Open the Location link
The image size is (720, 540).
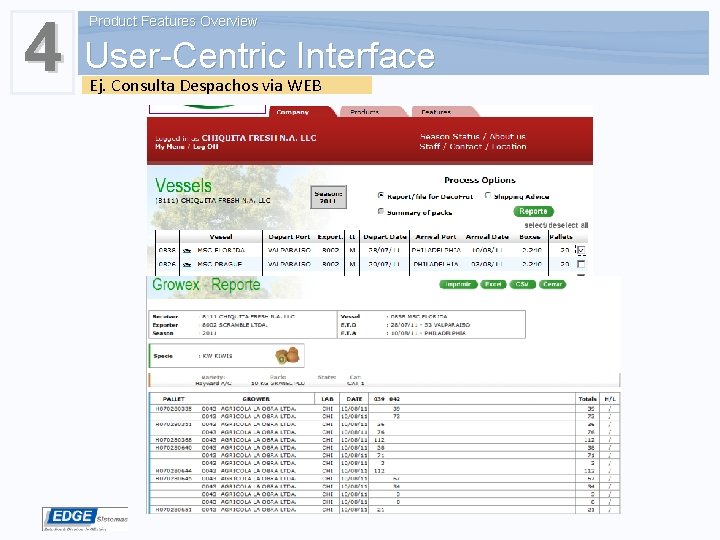[509, 146]
